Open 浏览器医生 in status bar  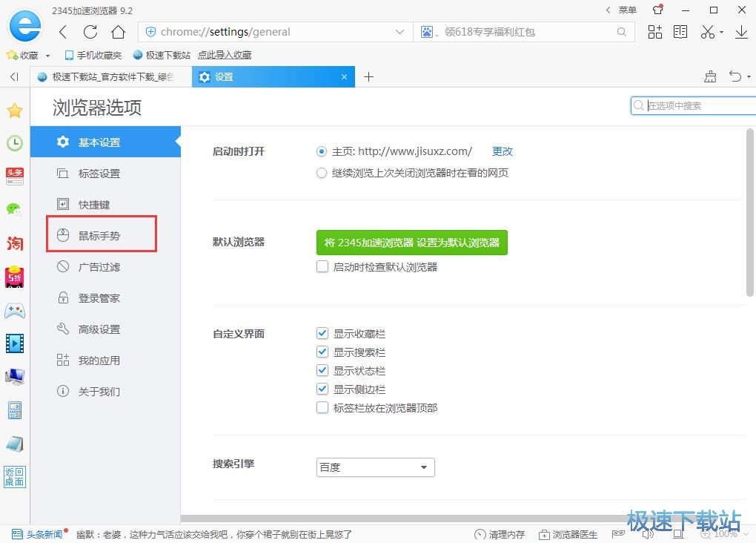pyautogui.click(x=568, y=534)
